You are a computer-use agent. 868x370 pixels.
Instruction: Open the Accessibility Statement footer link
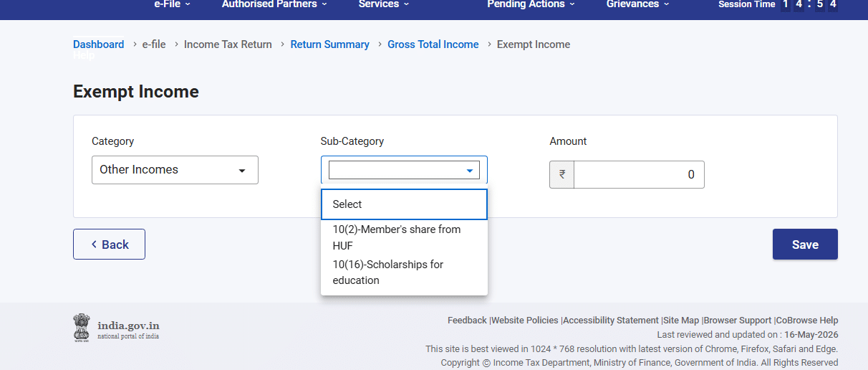coord(611,321)
